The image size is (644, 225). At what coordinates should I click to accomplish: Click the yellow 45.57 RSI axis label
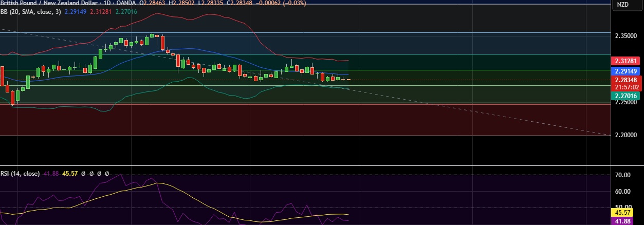622,212
